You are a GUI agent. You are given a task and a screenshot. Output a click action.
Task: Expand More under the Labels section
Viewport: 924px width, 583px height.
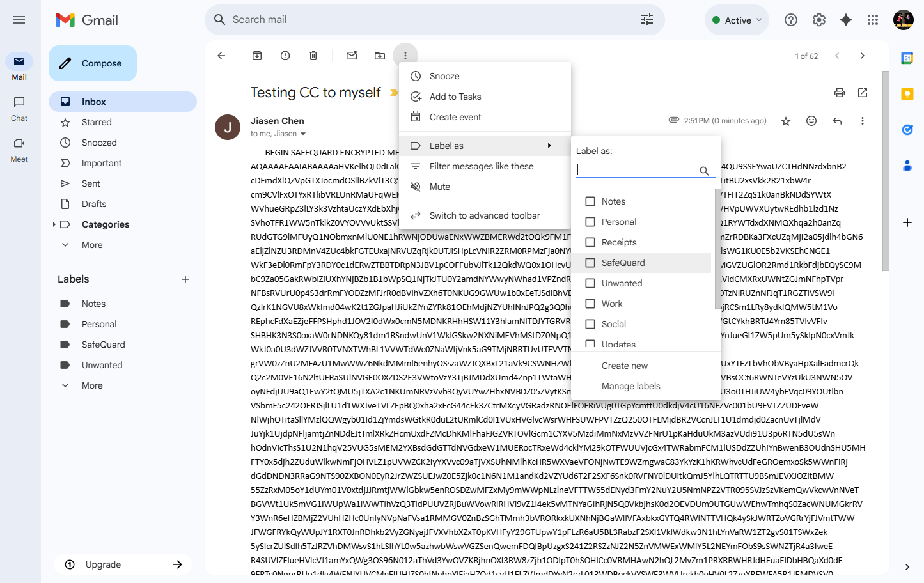pos(92,385)
